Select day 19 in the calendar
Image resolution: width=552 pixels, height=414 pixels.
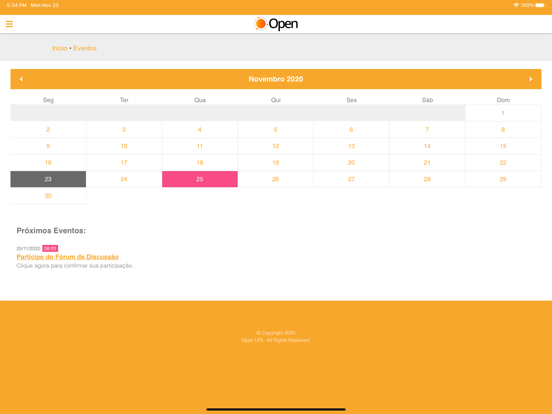(276, 163)
